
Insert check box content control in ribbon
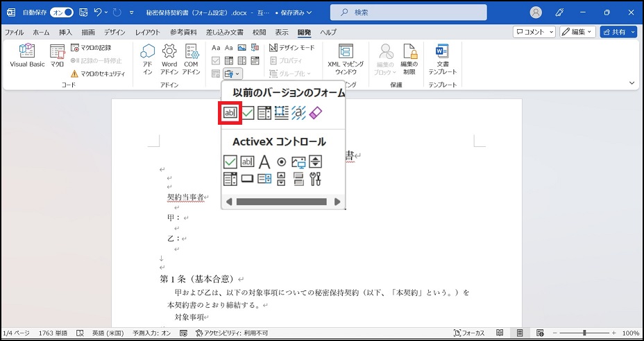point(216,60)
